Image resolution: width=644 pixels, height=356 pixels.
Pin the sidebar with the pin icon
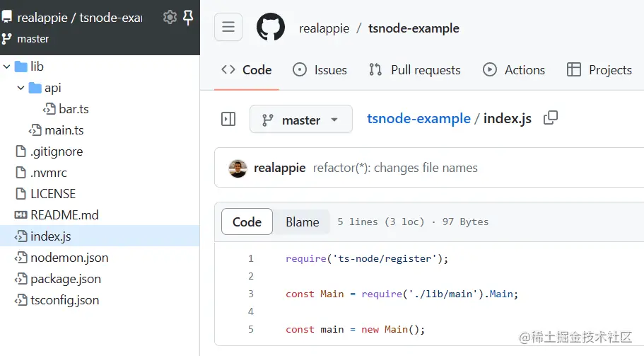pos(188,17)
